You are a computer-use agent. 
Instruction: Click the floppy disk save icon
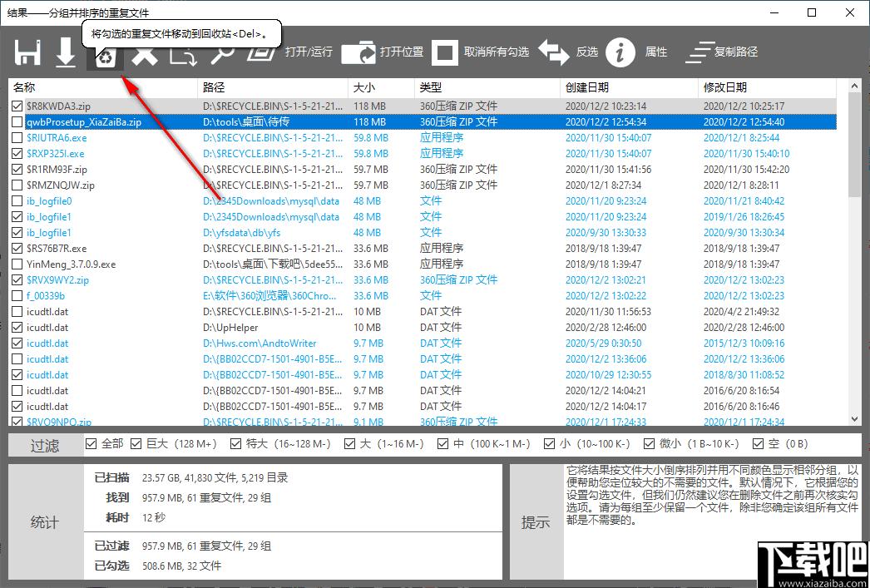(x=28, y=53)
